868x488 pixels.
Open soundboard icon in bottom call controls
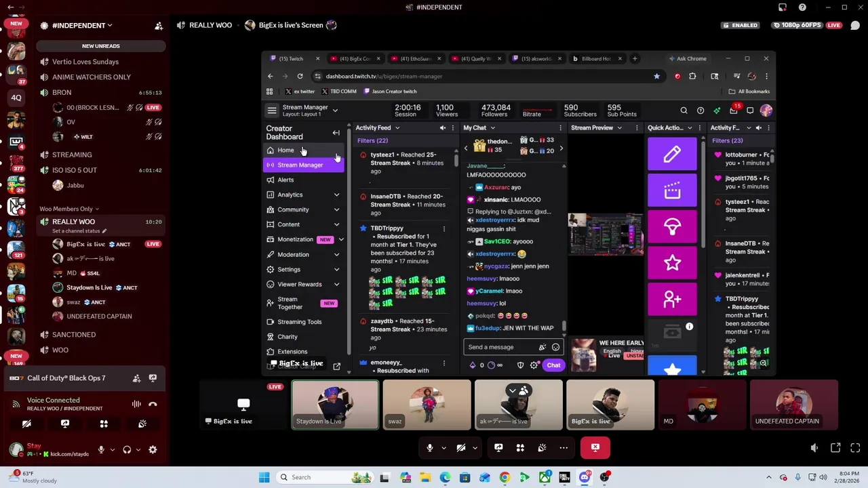click(x=542, y=447)
